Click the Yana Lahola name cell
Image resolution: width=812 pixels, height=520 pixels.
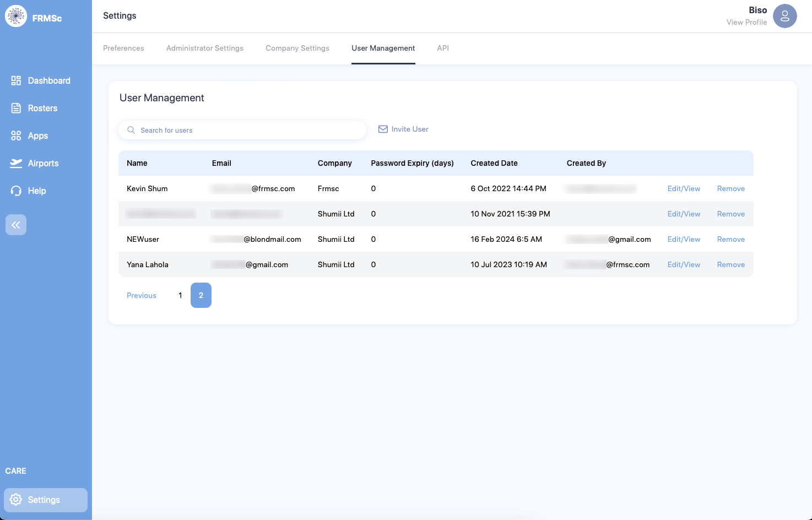click(x=148, y=264)
